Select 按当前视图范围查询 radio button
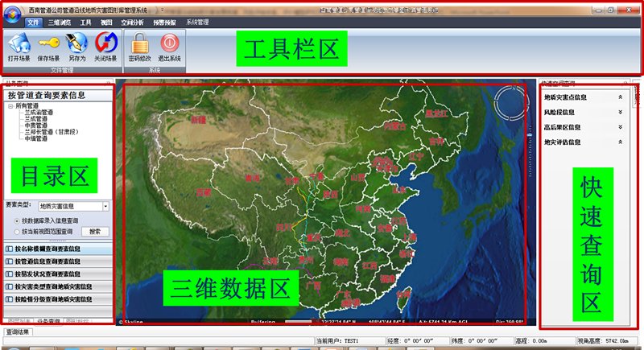Viewport: 644px width, 350px height. tap(18, 231)
